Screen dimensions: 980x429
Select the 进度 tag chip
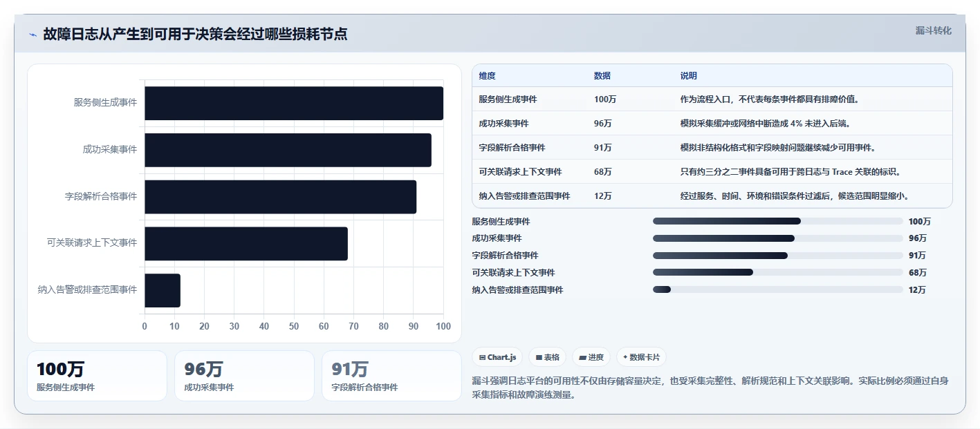tap(591, 357)
